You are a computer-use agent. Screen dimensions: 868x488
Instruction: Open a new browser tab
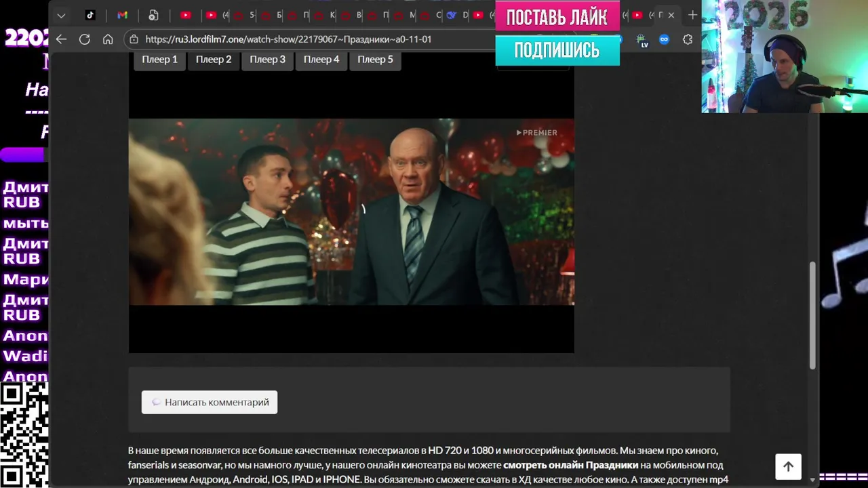pos(692,15)
